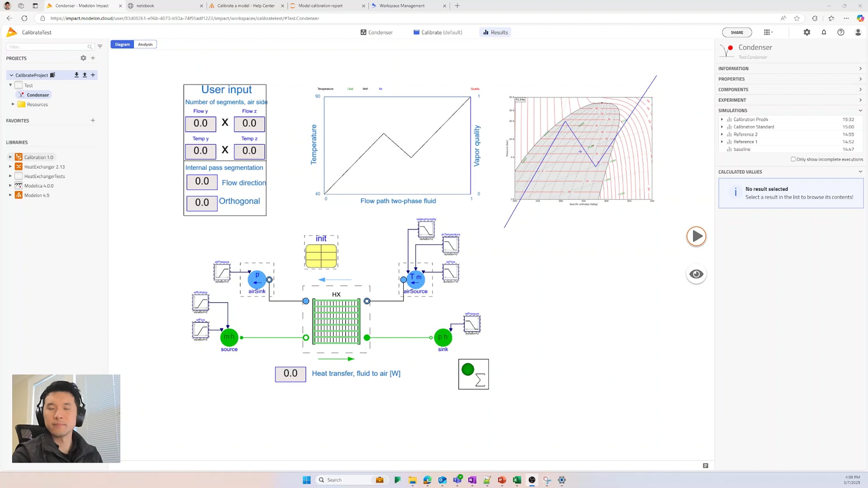Select the summary block with sigma
The height and width of the screenshot is (488, 868).
473,374
